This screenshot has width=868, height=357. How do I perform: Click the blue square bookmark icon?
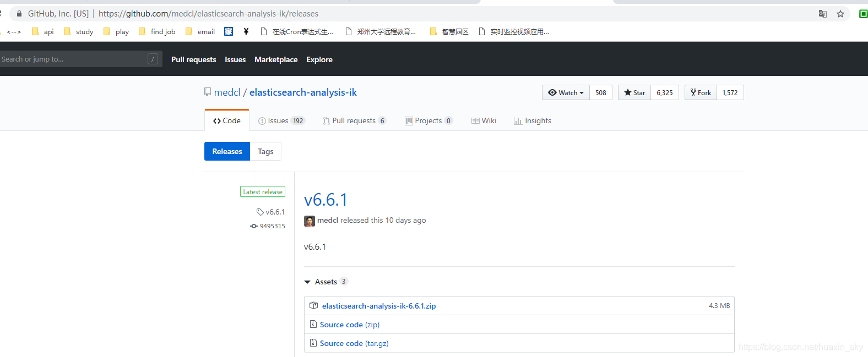(229, 31)
